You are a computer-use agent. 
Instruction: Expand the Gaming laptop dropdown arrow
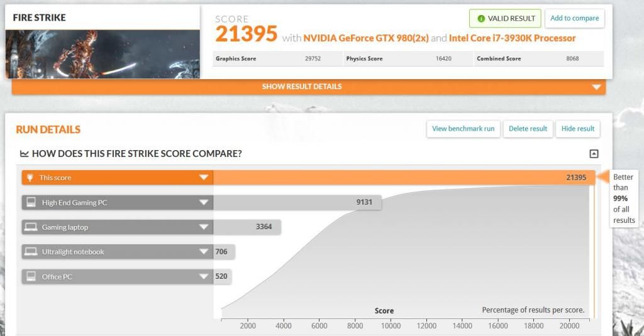pos(204,227)
